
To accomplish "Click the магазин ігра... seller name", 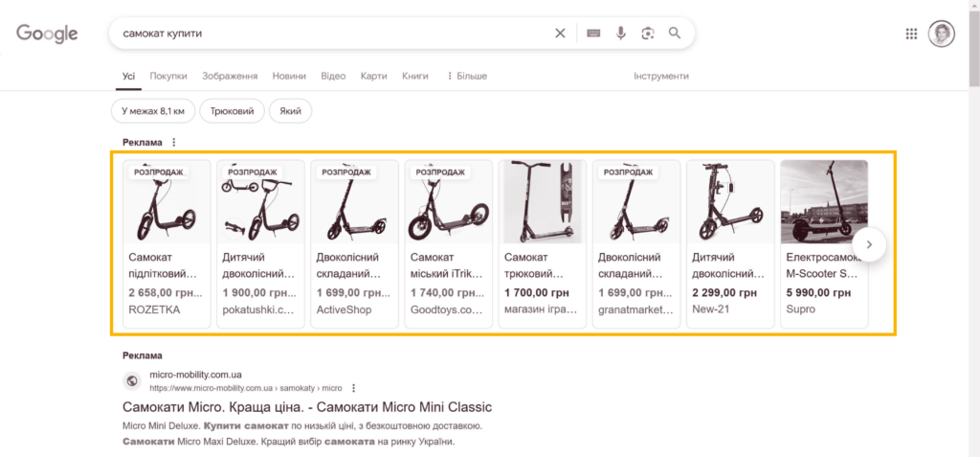I will 542,309.
